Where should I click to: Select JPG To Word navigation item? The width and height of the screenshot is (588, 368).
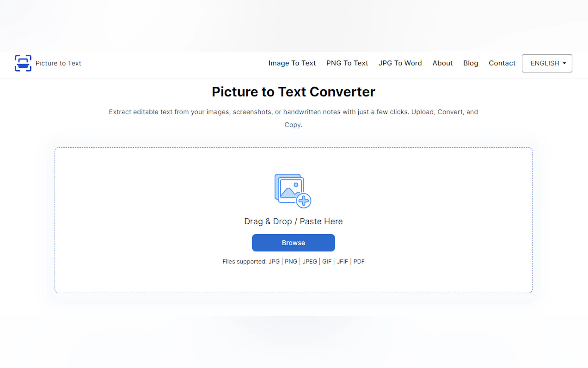click(400, 63)
